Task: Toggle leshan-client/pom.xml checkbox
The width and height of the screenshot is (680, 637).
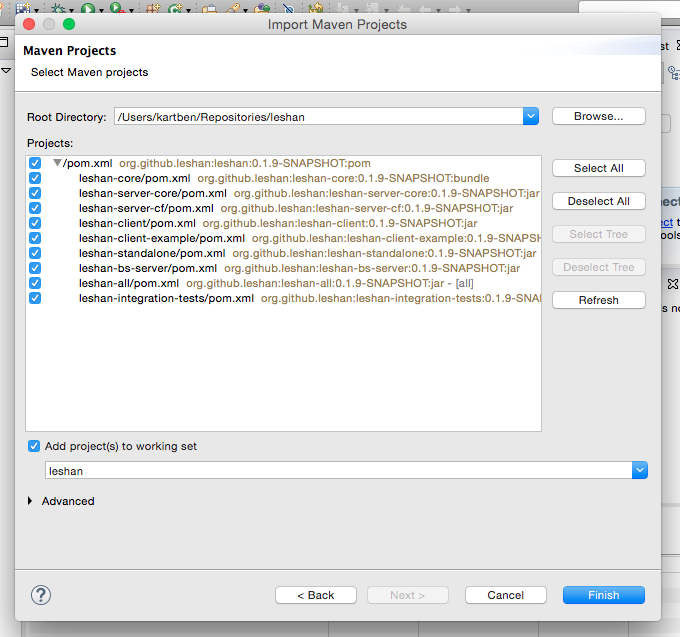Action: click(35, 223)
